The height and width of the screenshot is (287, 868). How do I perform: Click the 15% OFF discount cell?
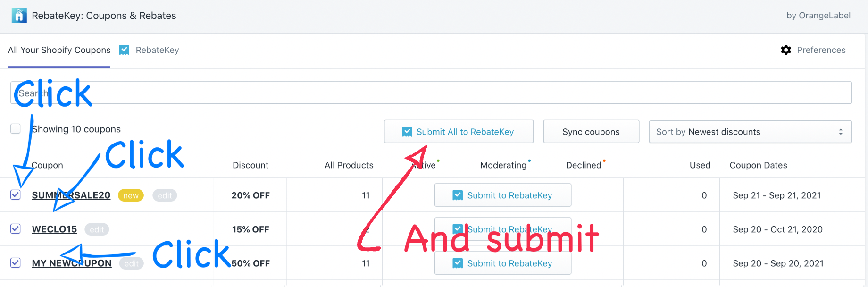click(x=250, y=229)
